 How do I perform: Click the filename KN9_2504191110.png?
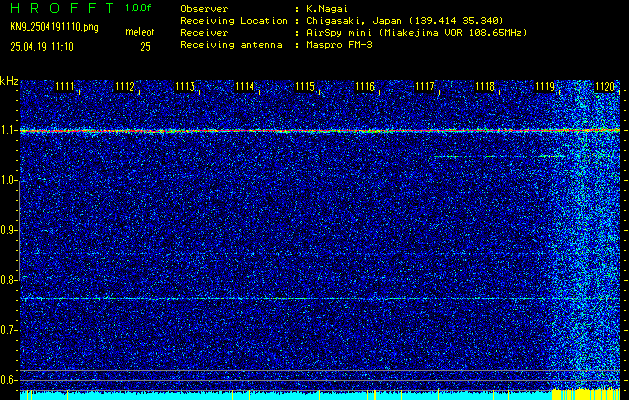click(54, 27)
